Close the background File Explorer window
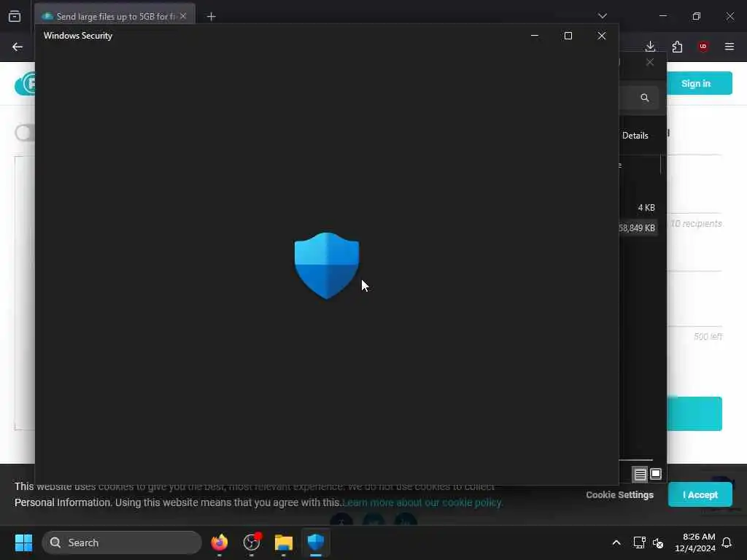Image resolution: width=747 pixels, height=560 pixels. pos(650,63)
